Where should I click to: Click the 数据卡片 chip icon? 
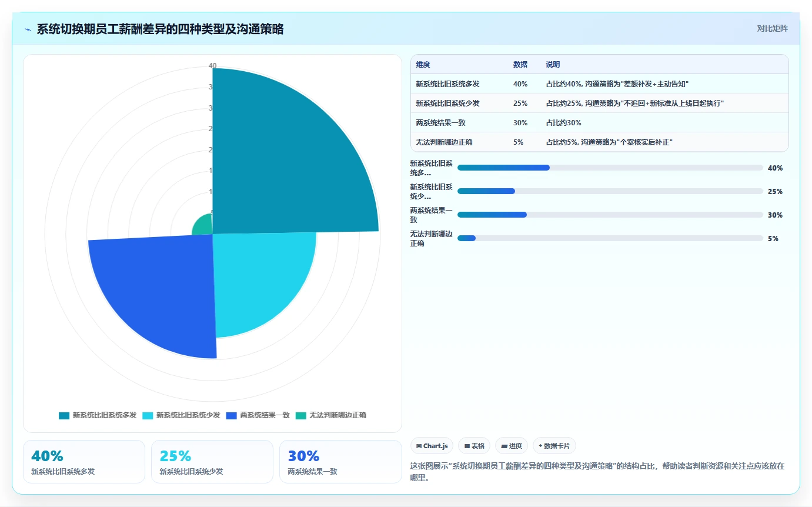(x=540, y=446)
